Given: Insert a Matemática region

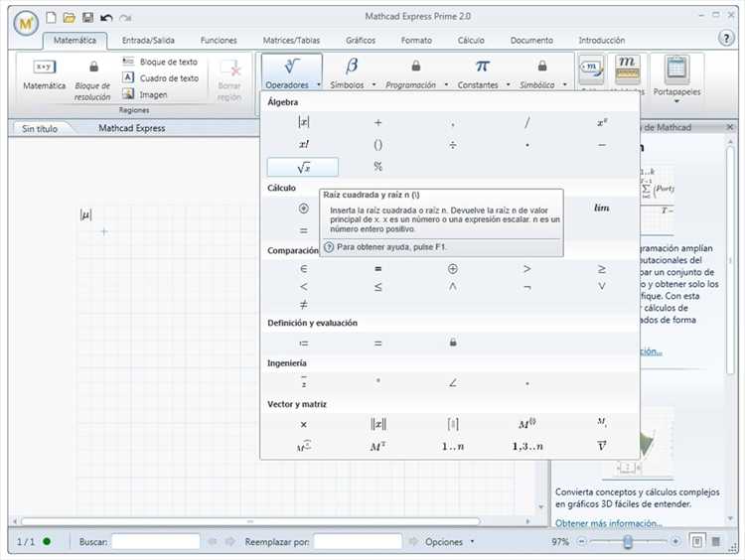Looking at the screenshot, I should [44, 74].
